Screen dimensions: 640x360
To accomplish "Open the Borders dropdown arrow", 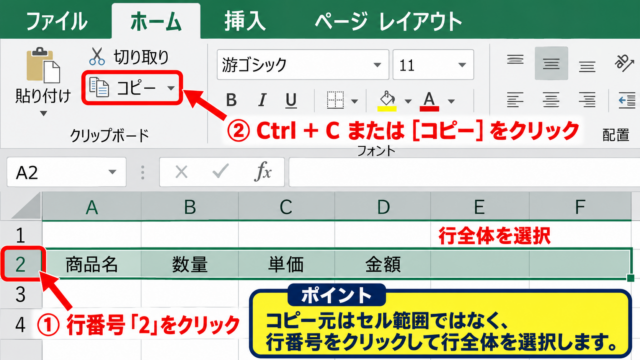I will click(355, 101).
